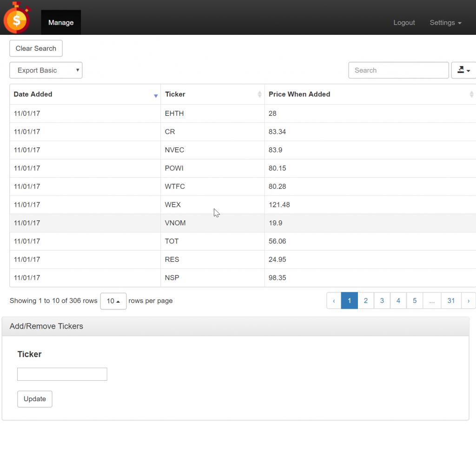Click price value 28
Image resolution: width=476 pixels, height=450 pixels.
click(272, 113)
